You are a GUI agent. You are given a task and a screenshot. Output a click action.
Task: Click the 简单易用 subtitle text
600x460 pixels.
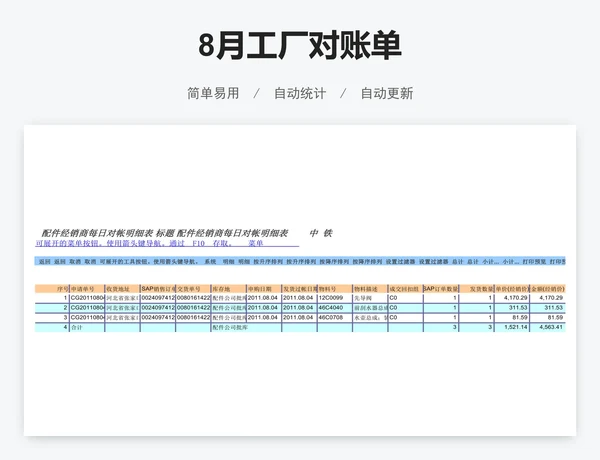click(x=213, y=93)
